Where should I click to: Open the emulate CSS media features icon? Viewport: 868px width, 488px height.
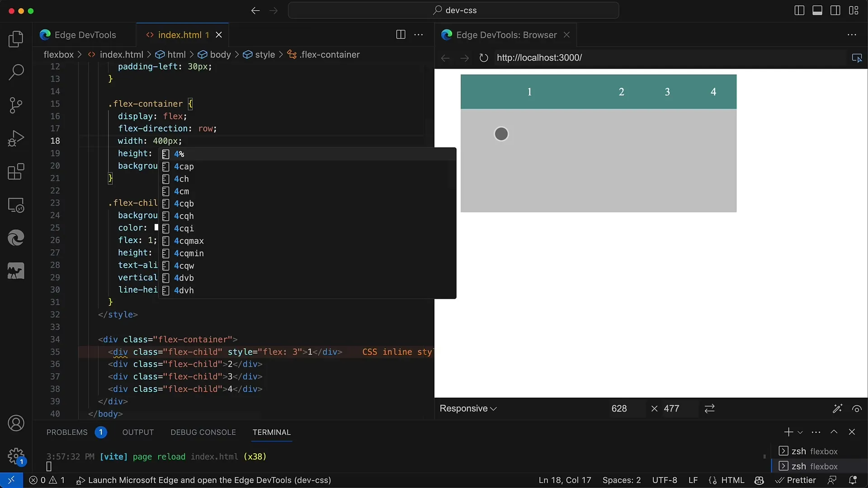pyautogui.click(x=837, y=408)
